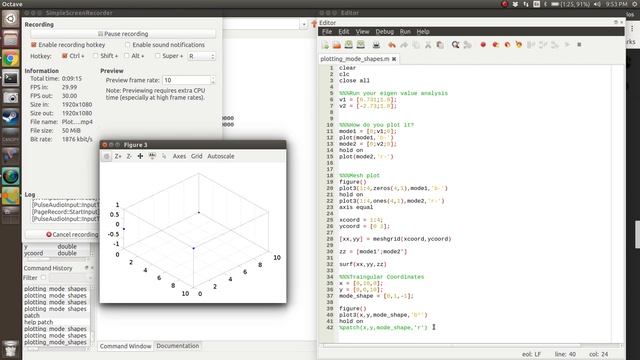Switch to the Command Window tab
This screenshot has height=360, width=640.
[x=125, y=346]
